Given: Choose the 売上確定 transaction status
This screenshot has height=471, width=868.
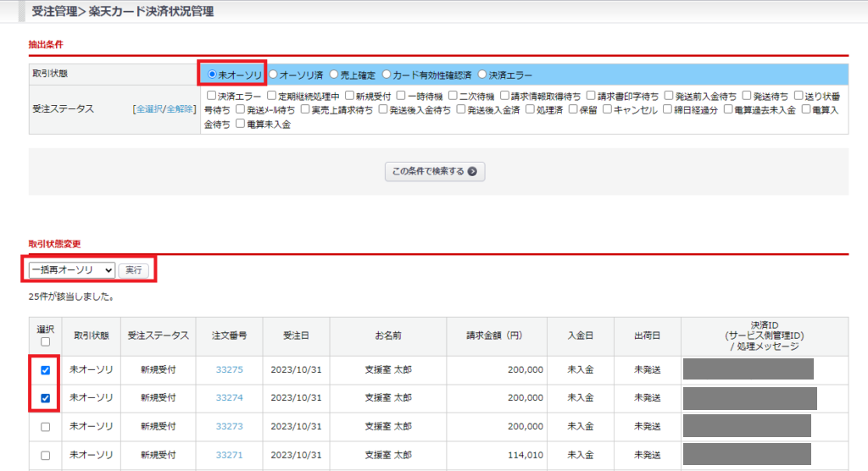Looking at the screenshot, I should (335, 75).
